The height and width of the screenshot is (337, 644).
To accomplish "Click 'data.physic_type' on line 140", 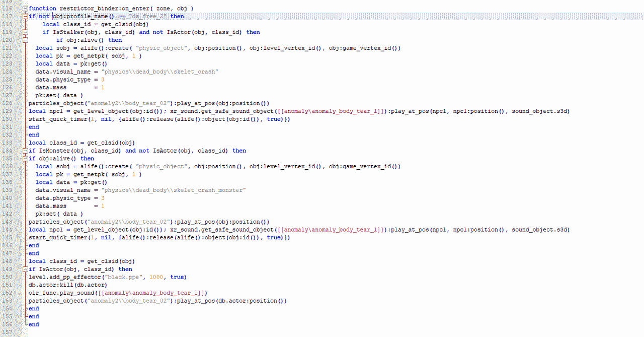I will pos(63,198).
